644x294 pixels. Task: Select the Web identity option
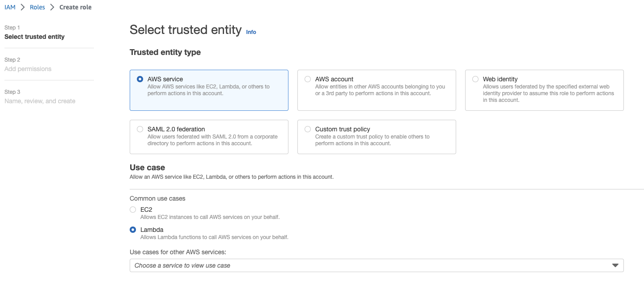(x=475, y=79)
